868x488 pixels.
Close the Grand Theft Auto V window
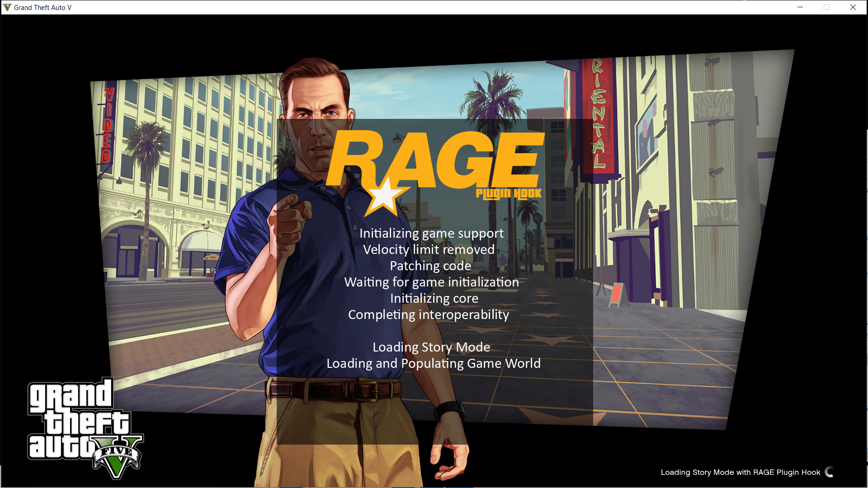pyautogui.click(x=853, y=7)
